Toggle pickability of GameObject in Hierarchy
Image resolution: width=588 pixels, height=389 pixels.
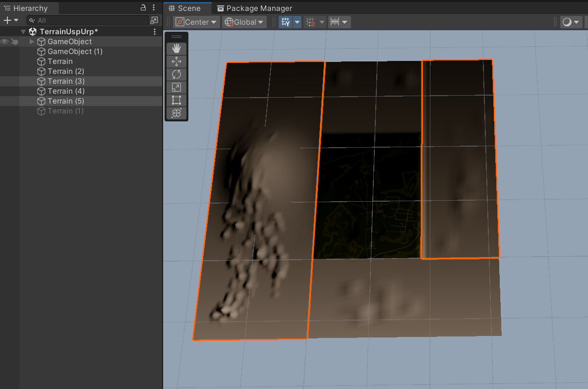point(15,42)
